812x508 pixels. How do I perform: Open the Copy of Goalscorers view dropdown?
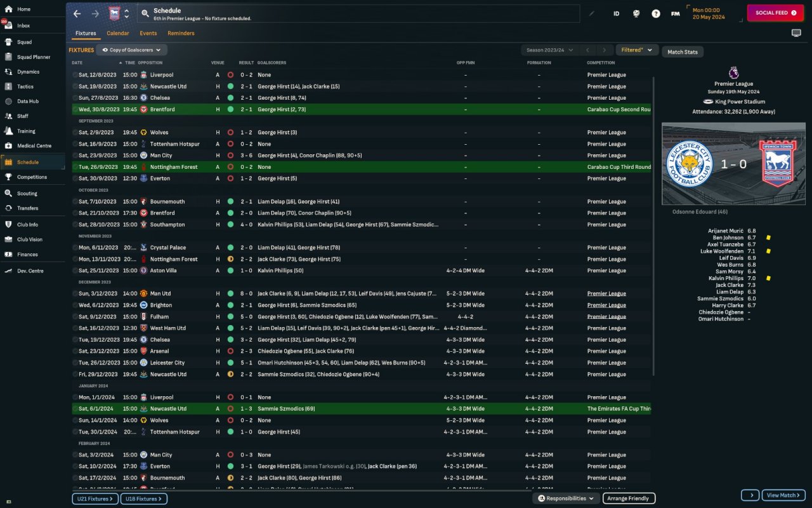point(132,50)
